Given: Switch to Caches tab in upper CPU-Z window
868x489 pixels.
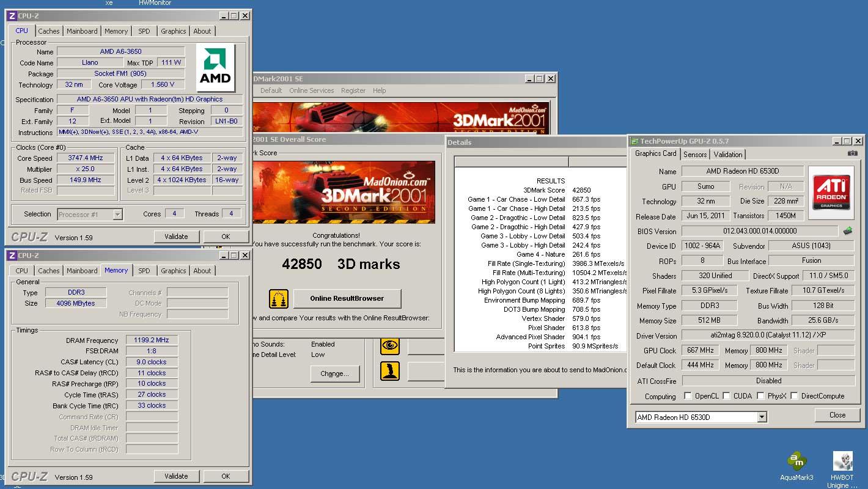Looking at the screenshot, I should pyautogui.click(x=49, y=31).
